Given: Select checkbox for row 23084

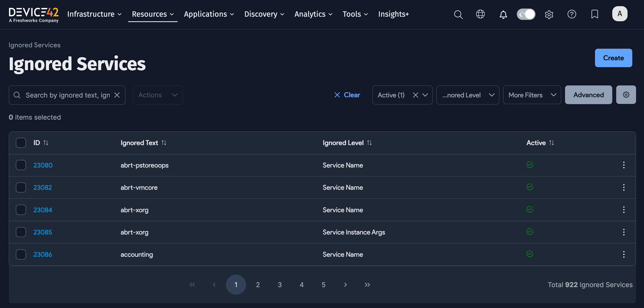Looking at the screenshot, I should (21, 210).
